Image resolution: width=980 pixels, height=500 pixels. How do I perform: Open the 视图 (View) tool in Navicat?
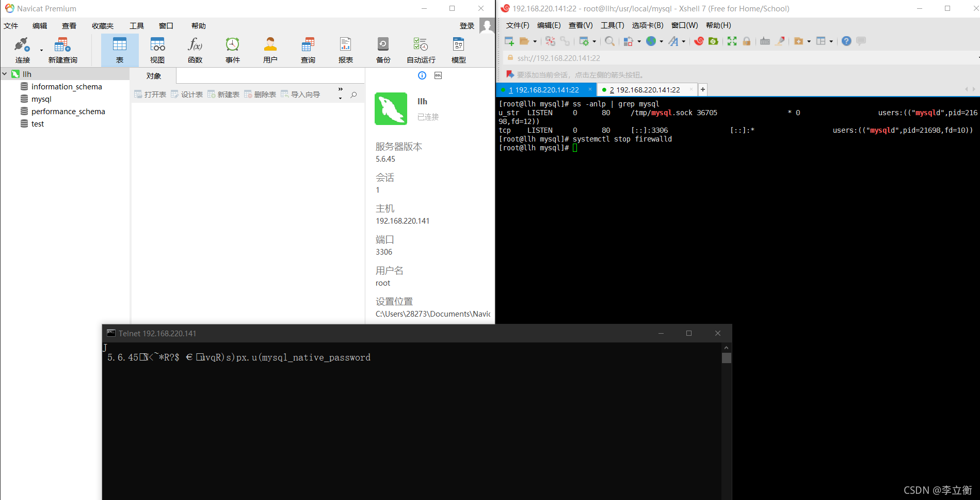pyautogui.click(x=157, y=50)
